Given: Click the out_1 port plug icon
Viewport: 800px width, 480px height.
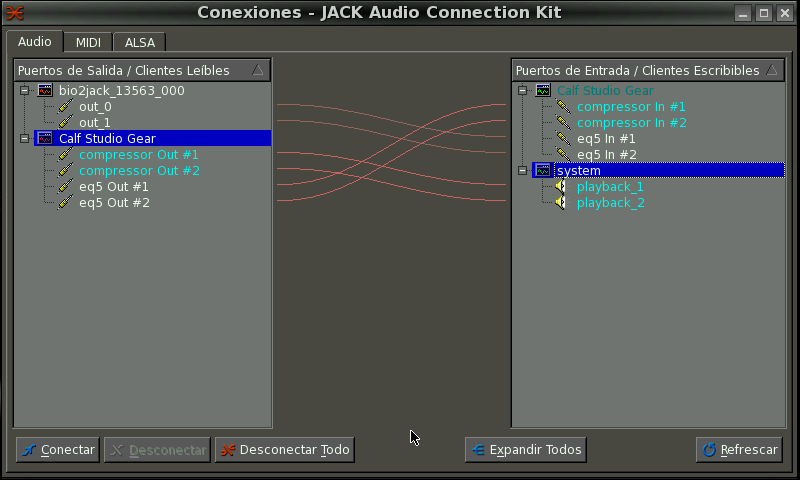Looking at the screenshot, I should 65,122.
